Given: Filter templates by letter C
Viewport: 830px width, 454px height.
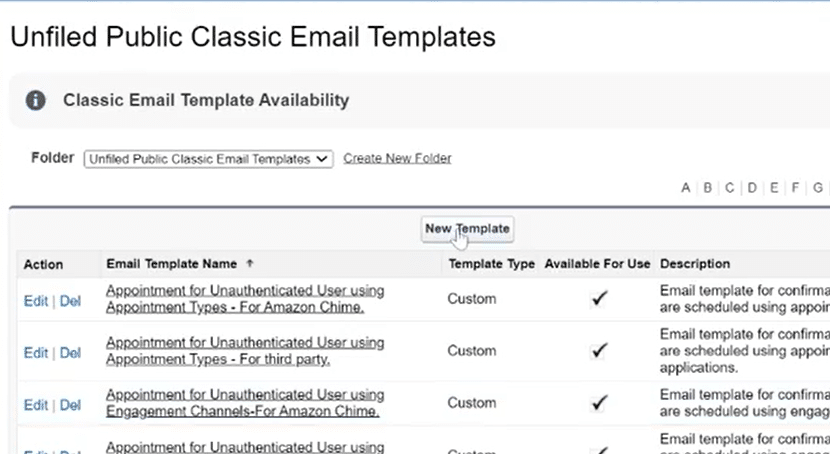Looking at the screenshot, I should click(730, 188).
